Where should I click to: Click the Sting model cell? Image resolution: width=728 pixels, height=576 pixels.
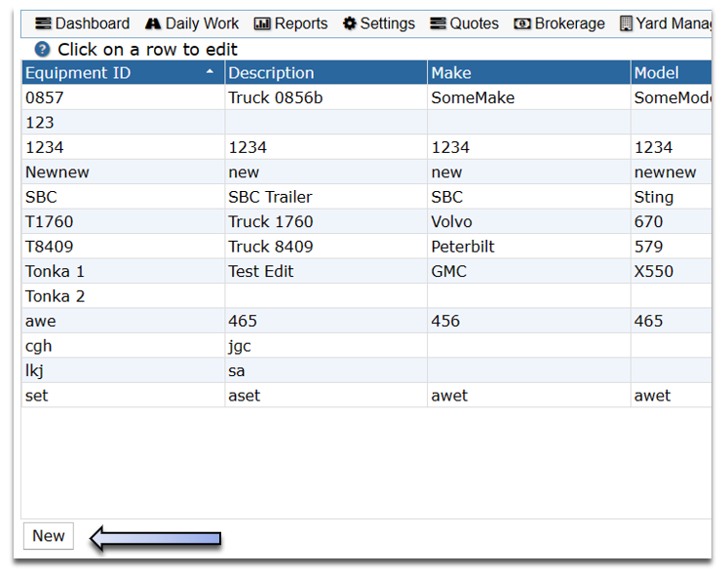click(x=671, y=197)
